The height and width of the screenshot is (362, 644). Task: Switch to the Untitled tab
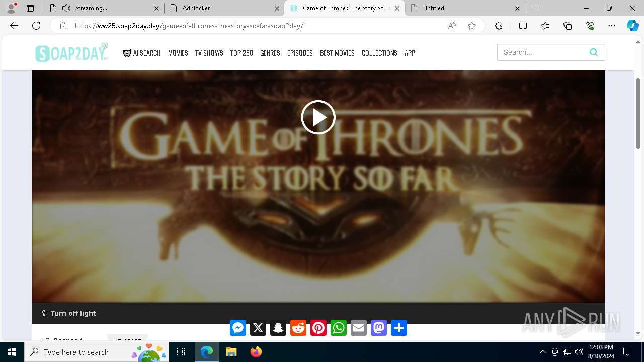click(465, 8)
